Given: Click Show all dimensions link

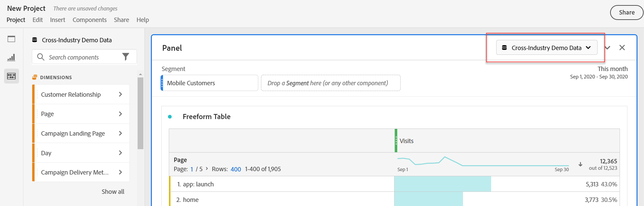Looking at the screenshot, I should pyautogui.click(x=113, y=192).
